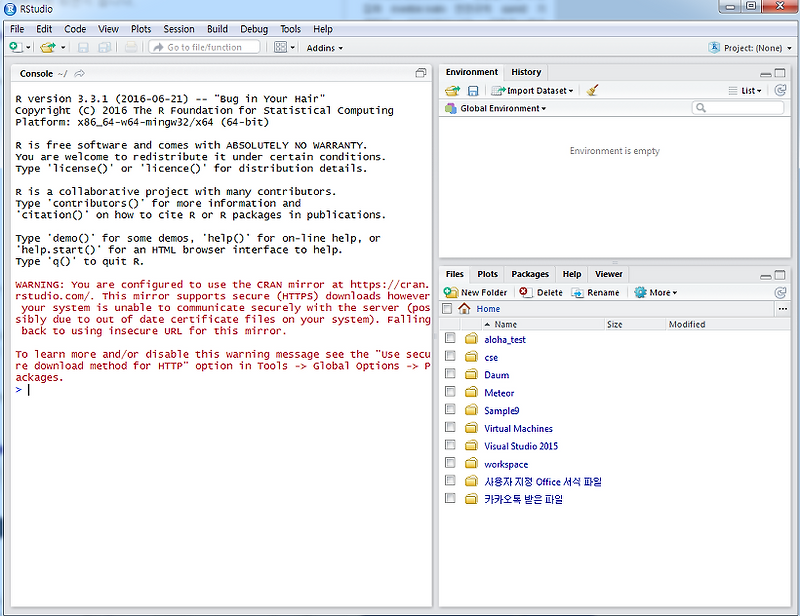Click Save workspace icon in Environment
Screen dimensions: 800x616
coord(473,91)
